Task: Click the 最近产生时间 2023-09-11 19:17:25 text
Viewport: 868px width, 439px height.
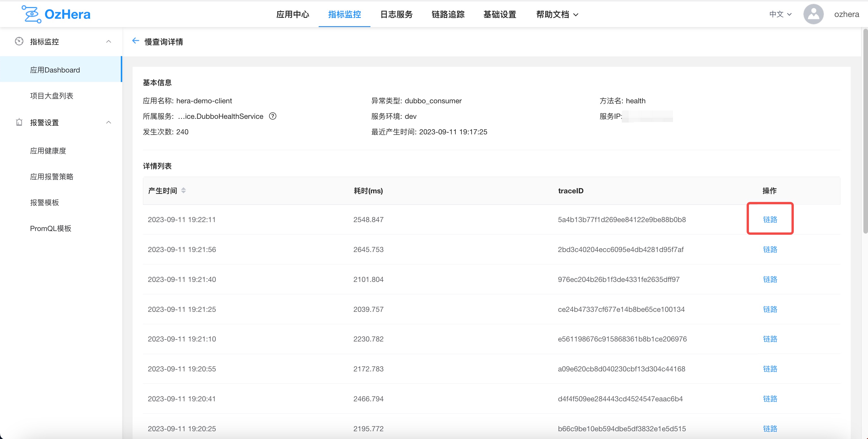Action: pyautogui.click(x=429, y=132)
